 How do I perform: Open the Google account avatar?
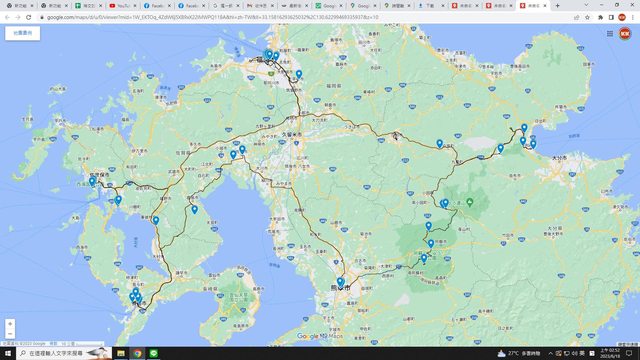click(x=624, y=33)
